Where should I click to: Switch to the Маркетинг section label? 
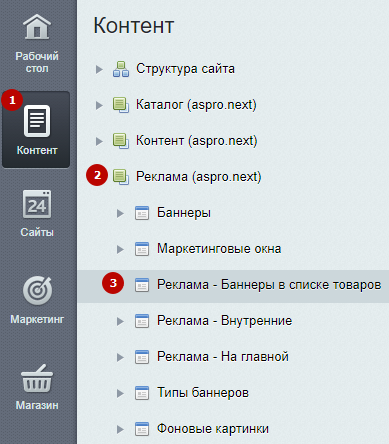coord(37,319)
